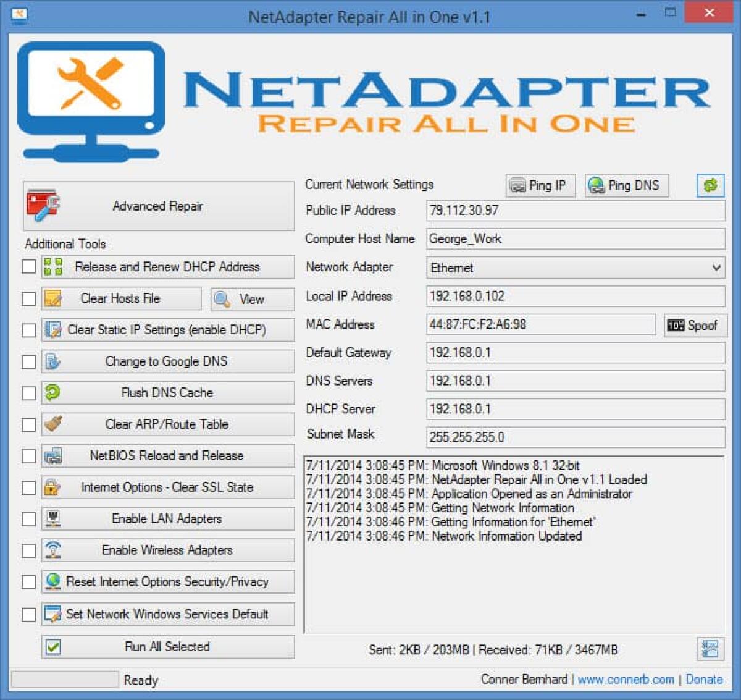Click the Donate link
This screenshot has height=700, width=741.
click(x=705, y=679)
